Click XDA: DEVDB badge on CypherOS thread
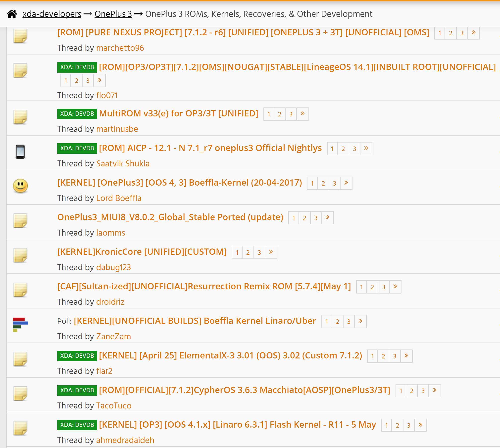500x448 pixels. (77, 390)
